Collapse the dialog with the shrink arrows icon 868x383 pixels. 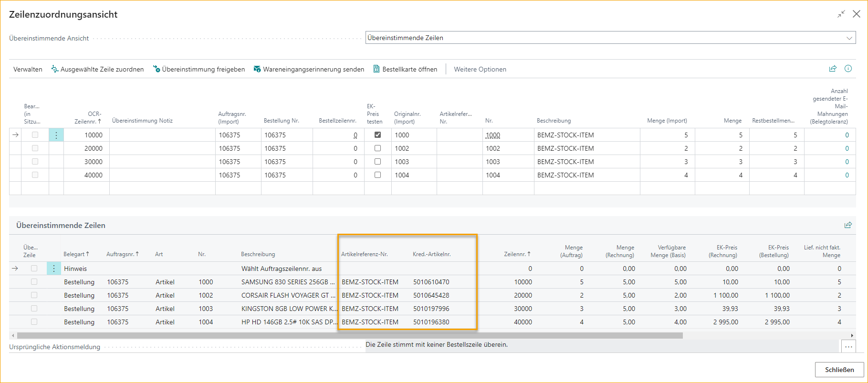pyautogui.click(x=841, y=14)
